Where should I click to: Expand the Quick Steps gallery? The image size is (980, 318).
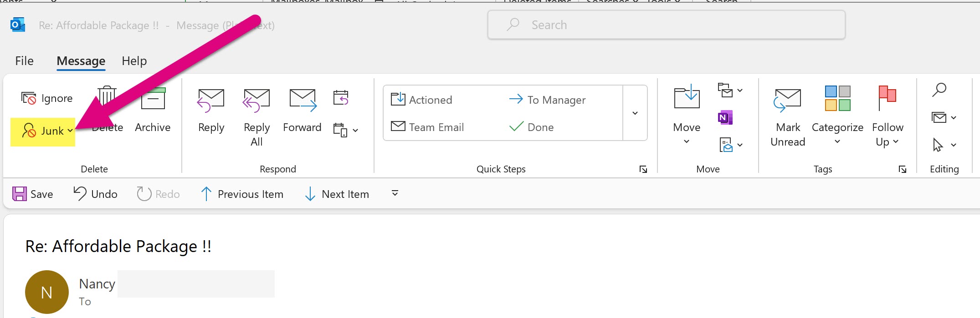tap(635, 113)
